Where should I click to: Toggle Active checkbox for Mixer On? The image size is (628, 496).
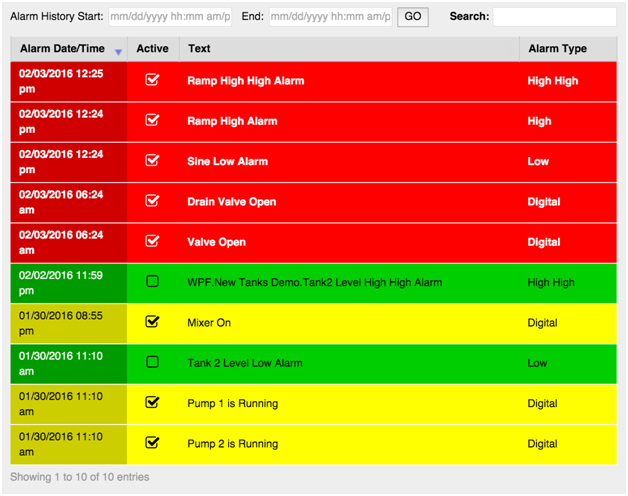[152, 321]
